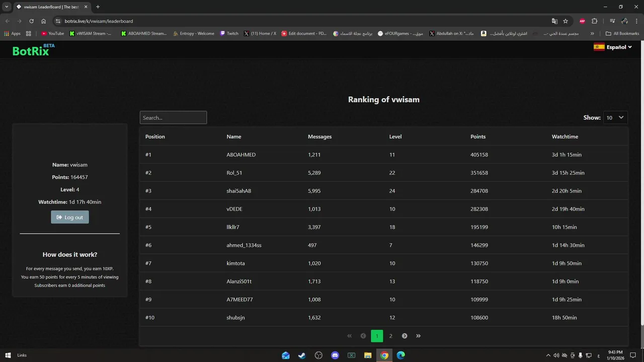The image size is (644, 362).
Task: Click the BotRix BETA logo
Action: coord(33,50)
